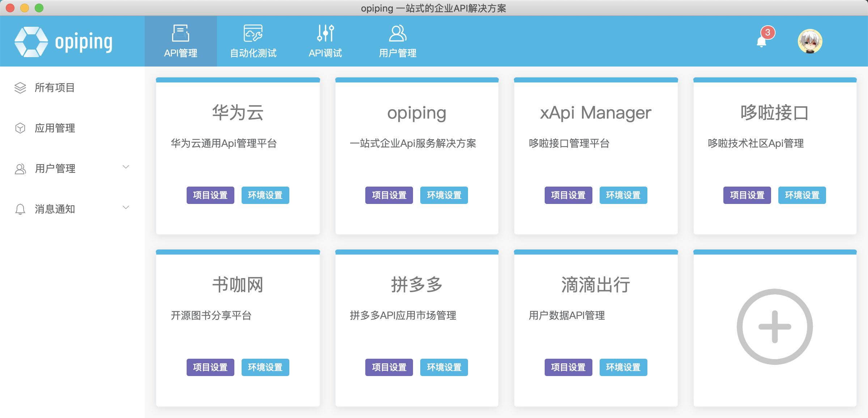868x418 pixels.
Task: Click the bell icon beside 消息通知
Action: (20, 209)
